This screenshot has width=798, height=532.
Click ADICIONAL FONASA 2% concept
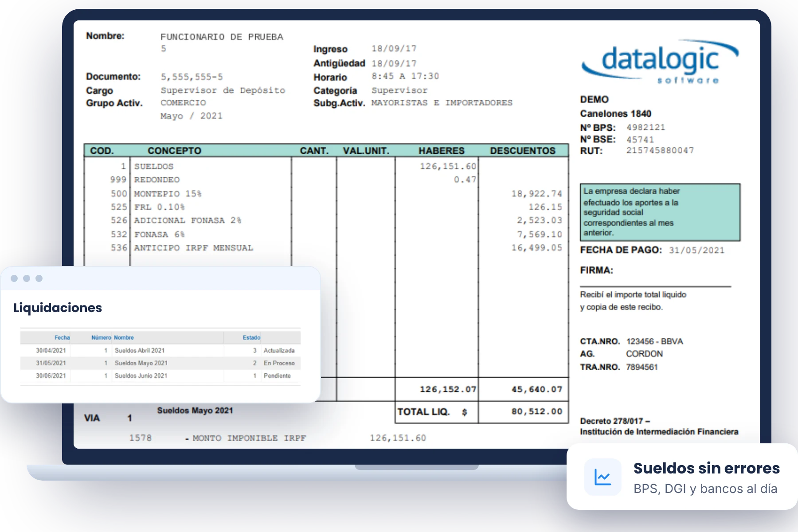point(188,220)
